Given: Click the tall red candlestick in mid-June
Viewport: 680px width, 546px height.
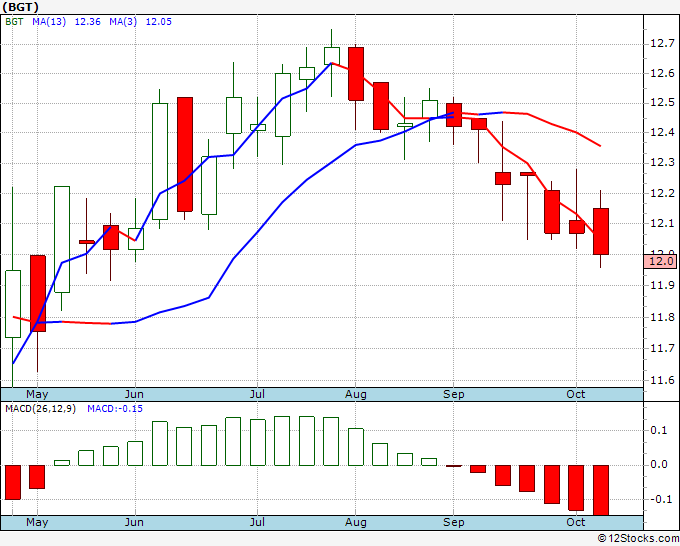Looking at the screenshot, I should pyautogui.click(x=185, y=154).
